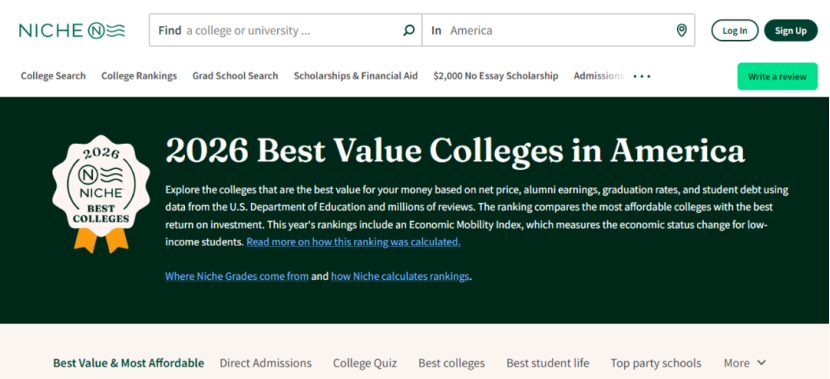
Task: Open the Grad School Search menu item
Action: pos(235,76)
